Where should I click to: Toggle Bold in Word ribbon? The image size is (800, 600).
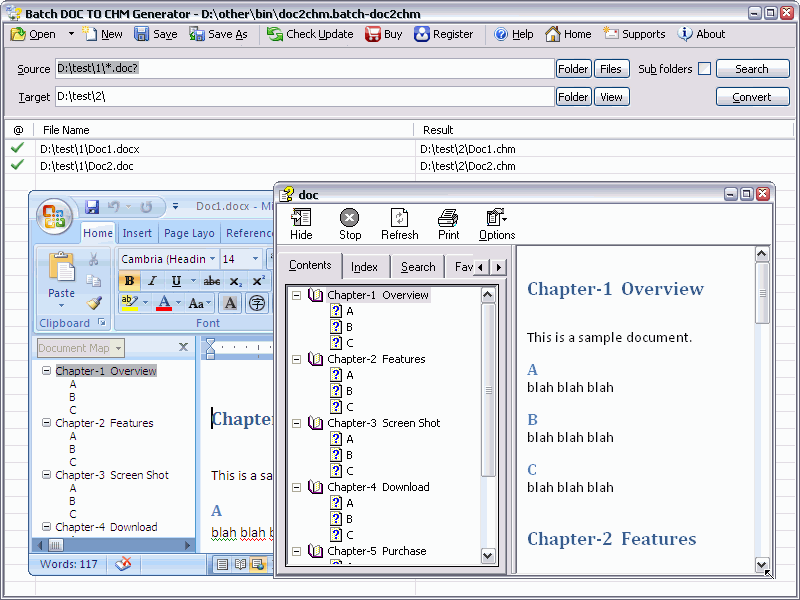(129, 281)
